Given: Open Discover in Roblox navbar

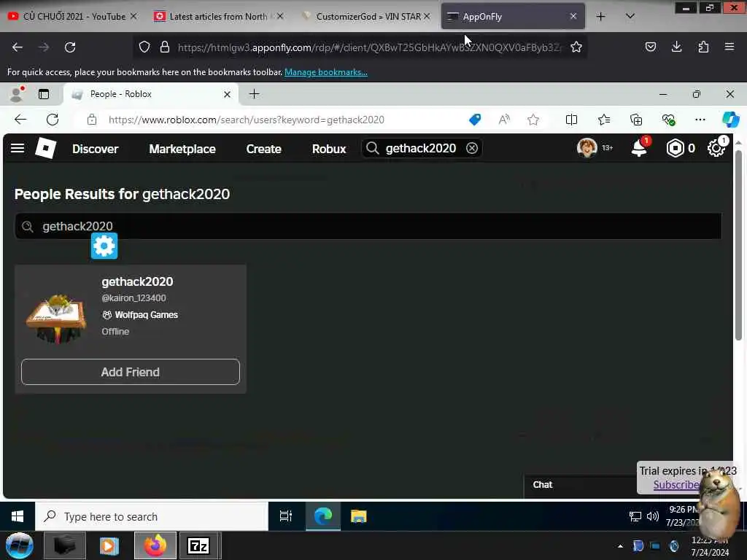Looking at the screenshot, I should coord(96,149).
